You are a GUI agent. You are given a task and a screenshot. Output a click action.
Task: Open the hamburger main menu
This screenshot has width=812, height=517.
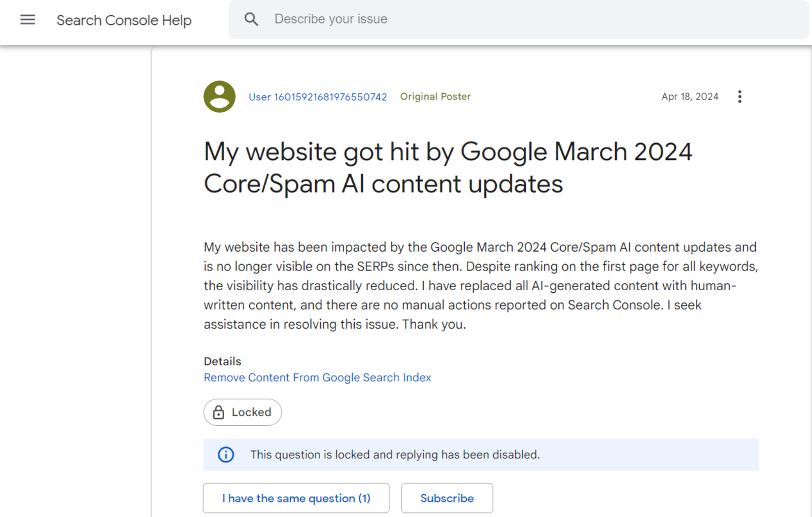click(27, 20)
